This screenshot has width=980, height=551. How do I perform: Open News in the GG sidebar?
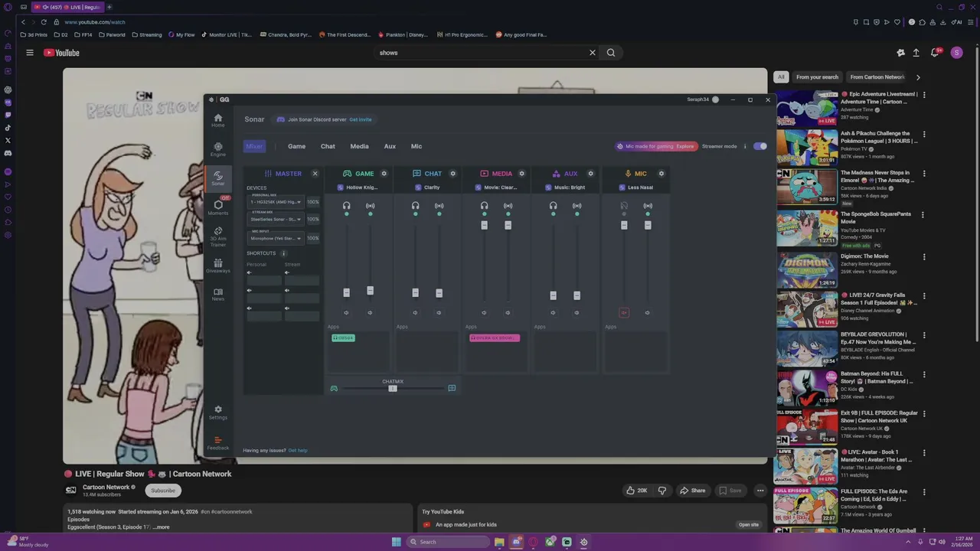coord(218,295)
